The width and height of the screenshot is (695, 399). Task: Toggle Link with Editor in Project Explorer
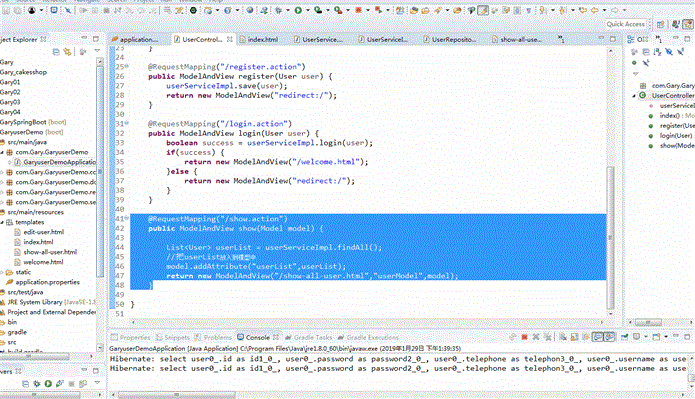click(x=67, y=52)
